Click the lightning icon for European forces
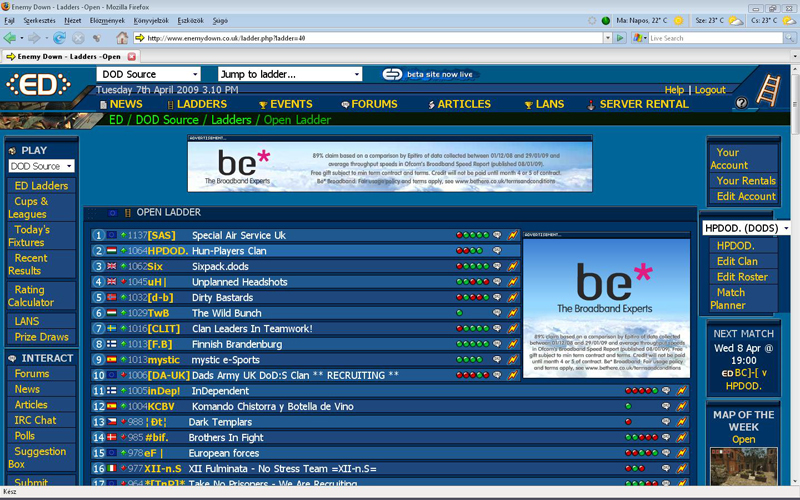The height and width of the screenshot is (500, 800). (x=682, y=453)
